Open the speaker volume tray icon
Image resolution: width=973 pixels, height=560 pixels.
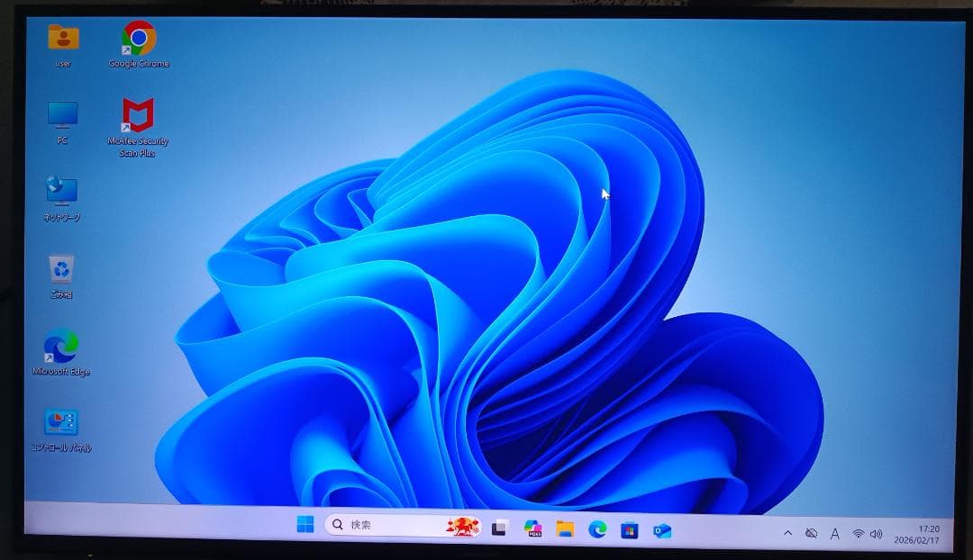[x=877, y=534]
